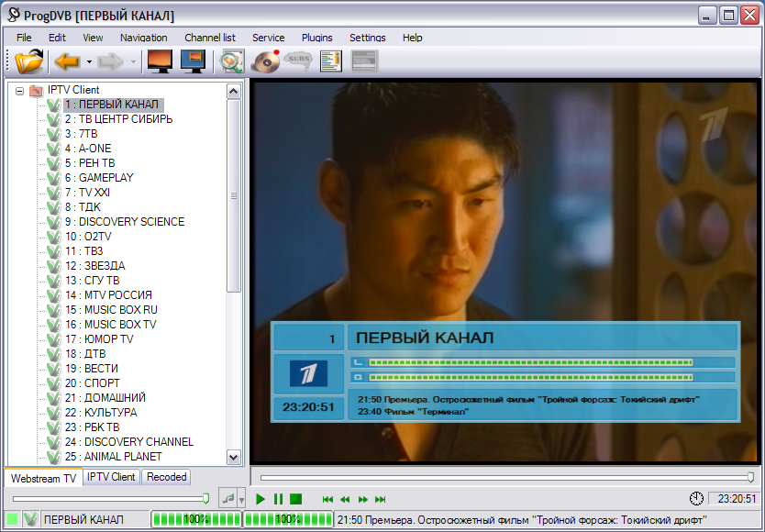Select channel 7 : TV XXI
This screenshot has height=532, width=765.
pos(87,193)
